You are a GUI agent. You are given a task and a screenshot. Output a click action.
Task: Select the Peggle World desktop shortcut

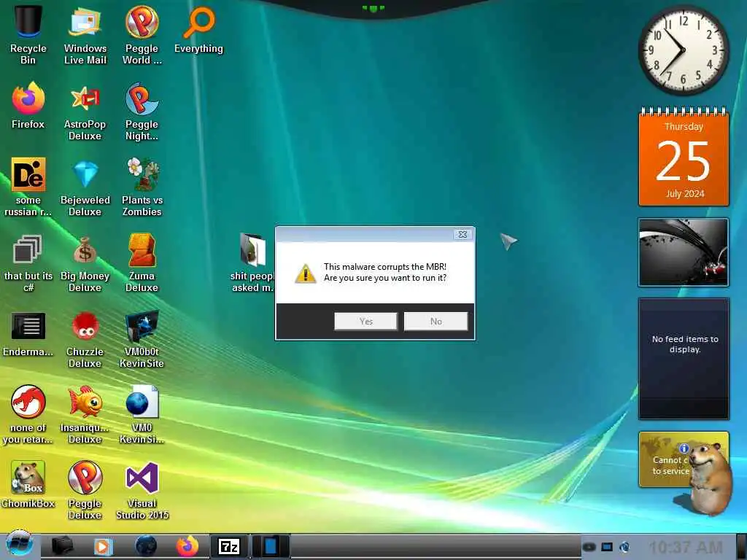click(x=142, y=34)
